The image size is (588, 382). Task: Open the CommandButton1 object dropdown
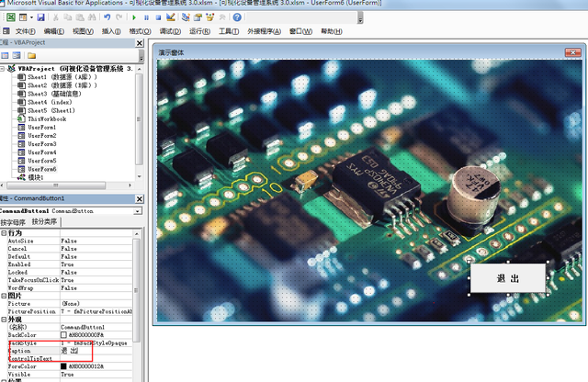pyautogui.click(x=138, y=211)
